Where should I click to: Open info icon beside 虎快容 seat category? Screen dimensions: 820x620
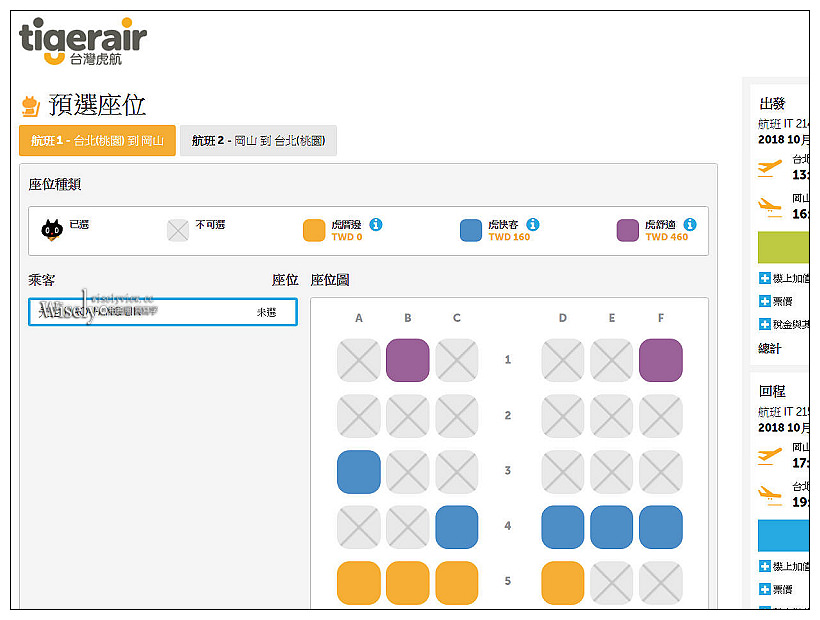[531, 224]
